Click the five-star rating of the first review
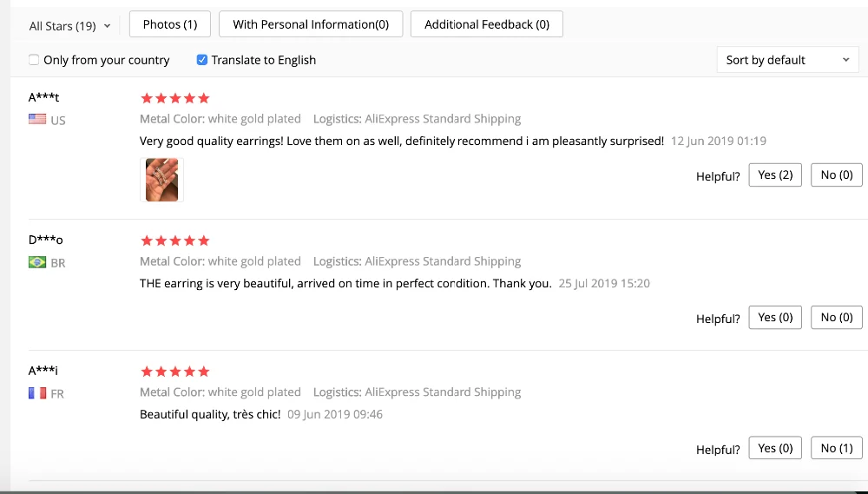The width and height of the screenshot is (868, 494). tap(175, 99)
